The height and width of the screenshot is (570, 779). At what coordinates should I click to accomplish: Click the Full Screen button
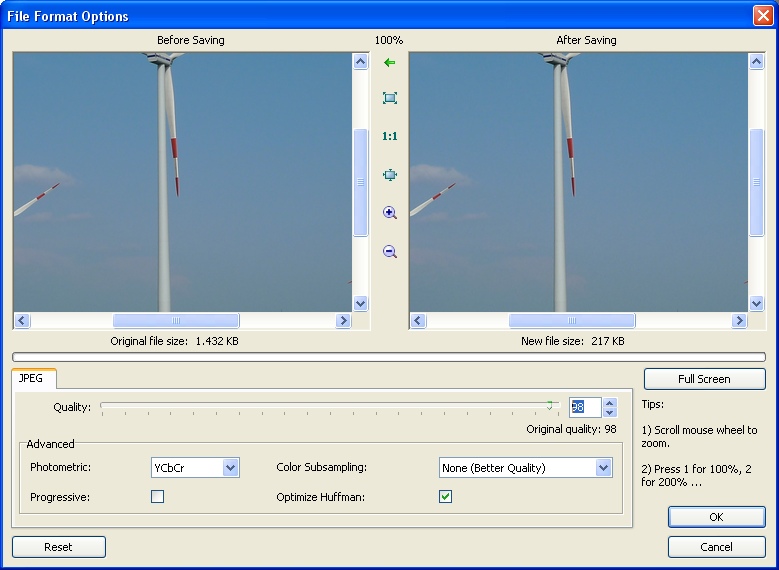[704, 379]
